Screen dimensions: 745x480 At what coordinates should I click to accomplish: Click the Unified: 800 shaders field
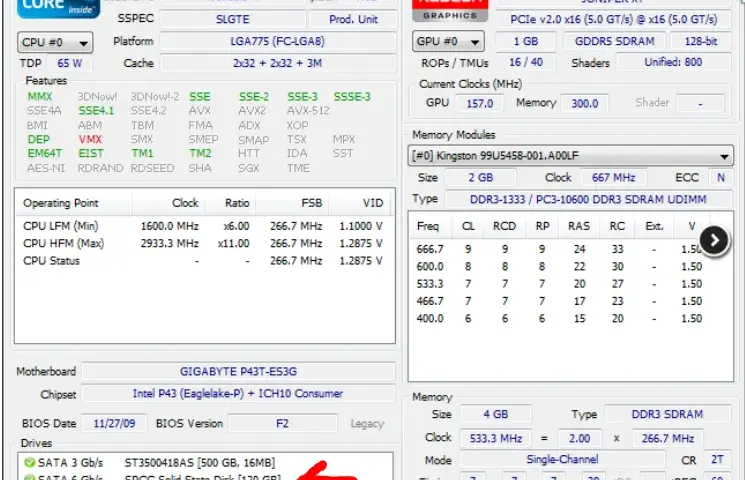(673, 62)
